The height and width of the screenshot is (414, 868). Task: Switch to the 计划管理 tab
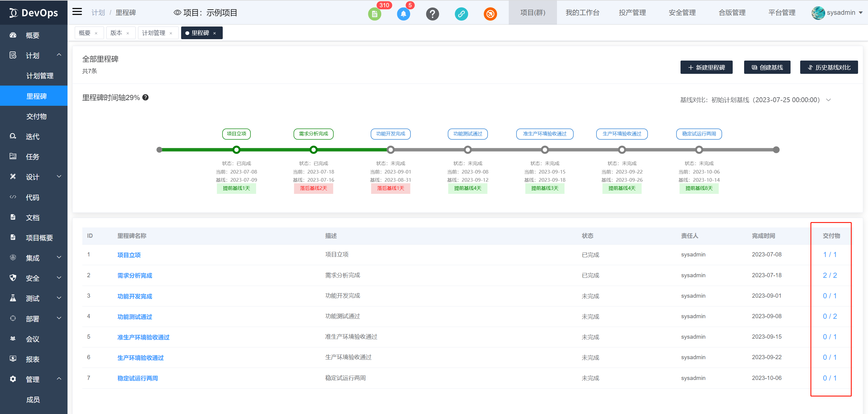click(154, 33)
